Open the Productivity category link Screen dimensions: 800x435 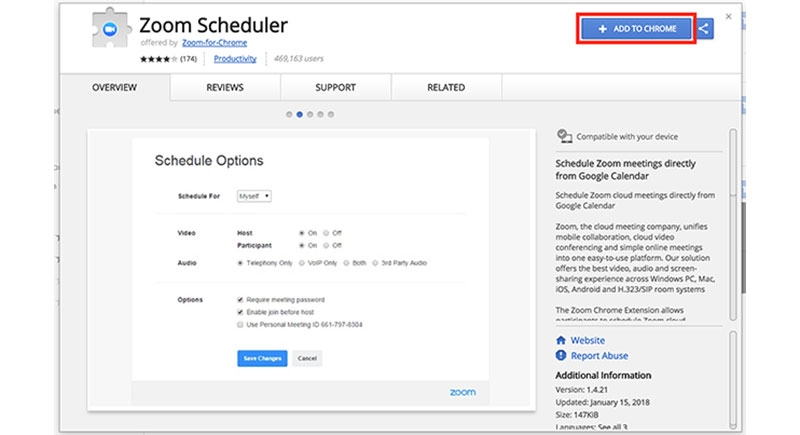click(x=235, y=59)
